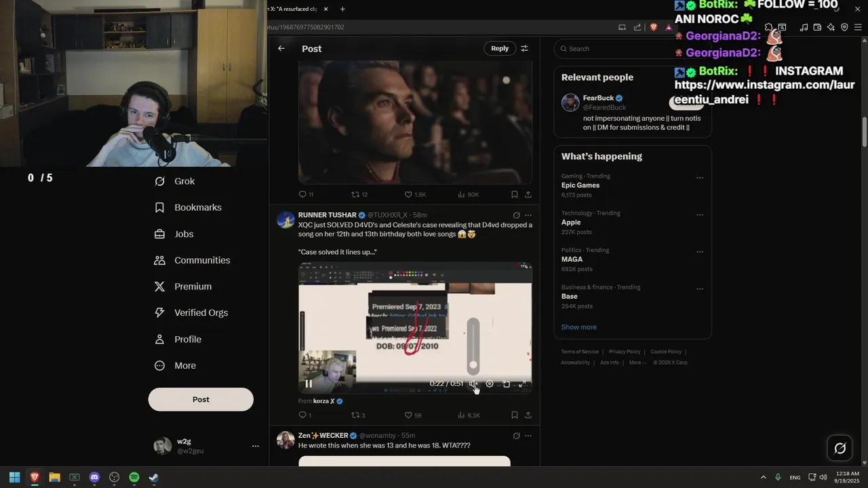Open the Brave main menu
This screenshot has width=868, height=488.
point(859,27)
